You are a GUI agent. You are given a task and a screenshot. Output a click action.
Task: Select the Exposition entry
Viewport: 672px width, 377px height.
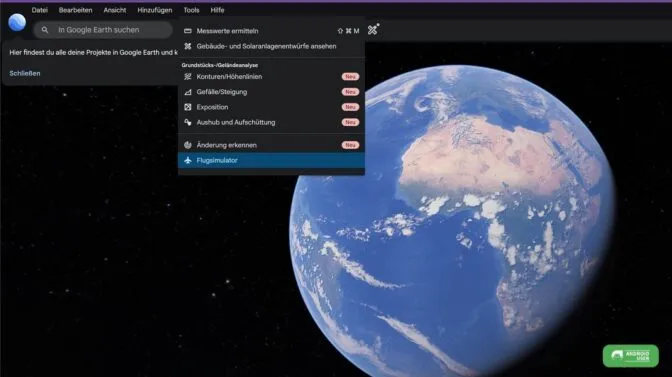pyautogui.click(x=271, y=107)
